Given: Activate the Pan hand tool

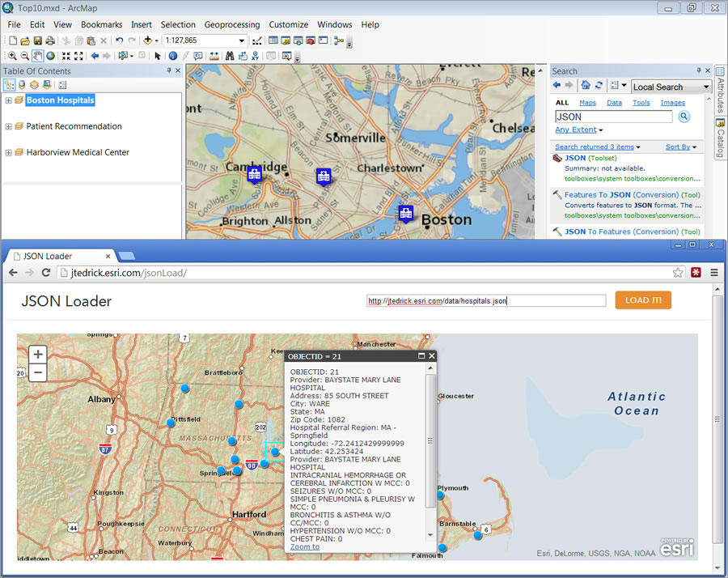Looking at the screenshot, I should click(37, 56).
